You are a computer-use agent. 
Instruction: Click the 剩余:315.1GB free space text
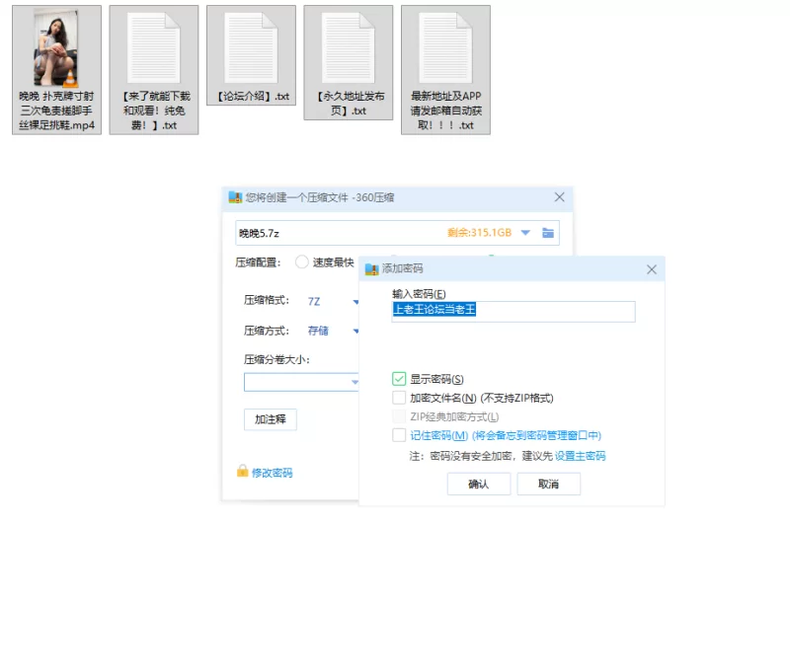(479, 233)
